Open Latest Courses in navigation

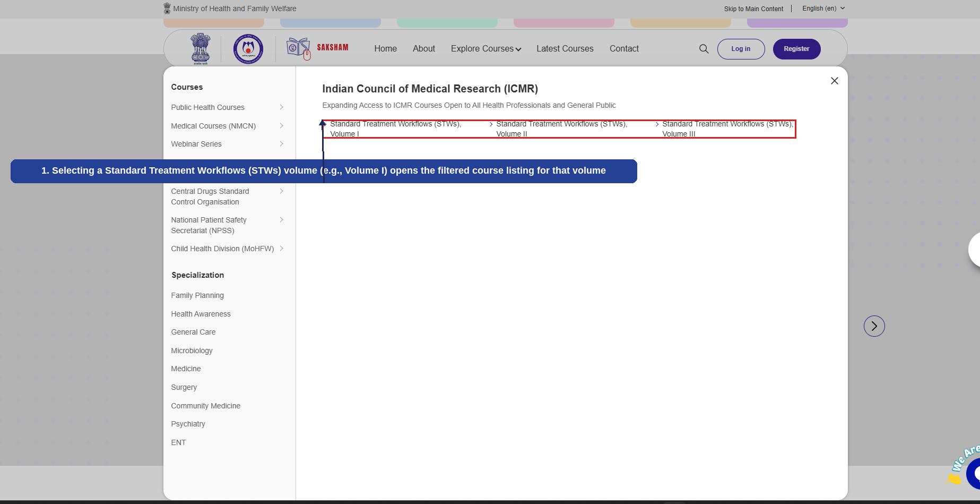click(565, 49)
